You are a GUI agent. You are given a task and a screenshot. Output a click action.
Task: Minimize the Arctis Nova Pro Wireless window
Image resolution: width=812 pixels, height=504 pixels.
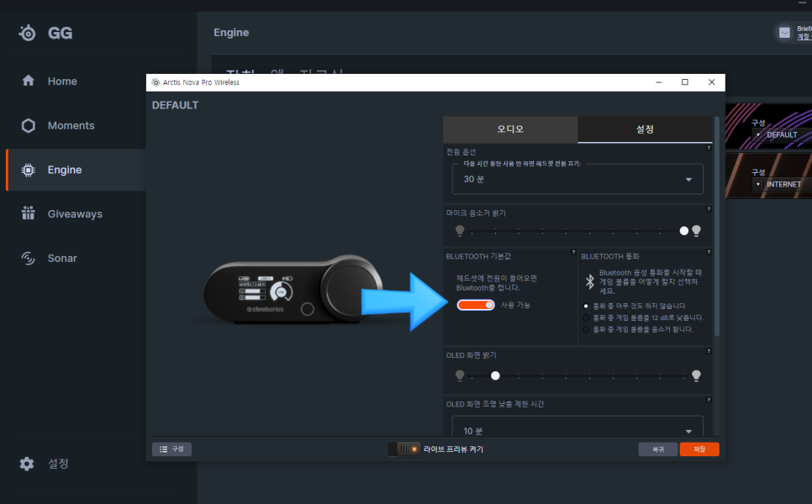point(658,82)
